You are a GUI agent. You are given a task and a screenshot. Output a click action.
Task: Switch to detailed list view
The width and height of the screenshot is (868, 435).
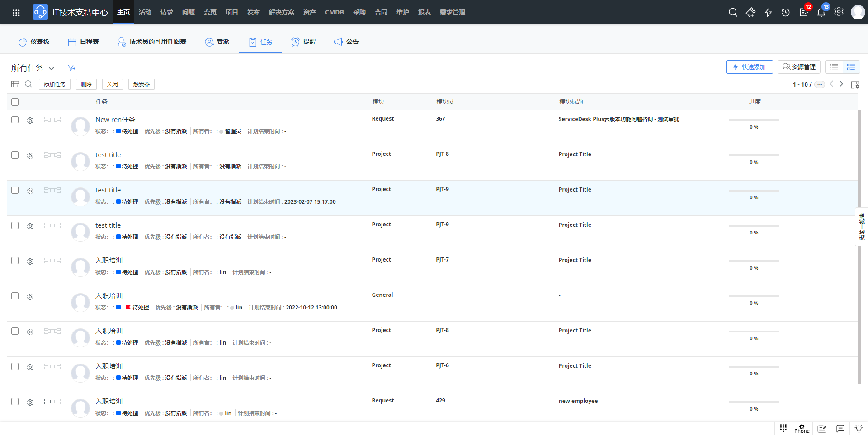tap(851, 67)
